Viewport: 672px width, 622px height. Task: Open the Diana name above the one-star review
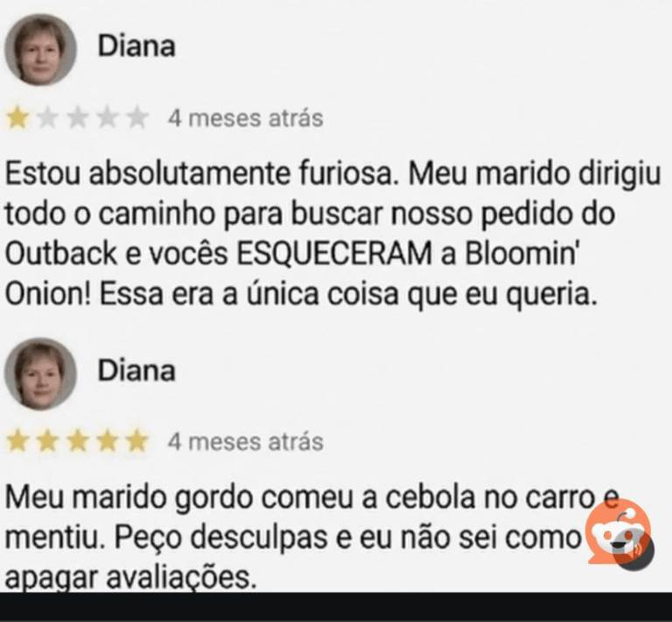tap(136, 46)
